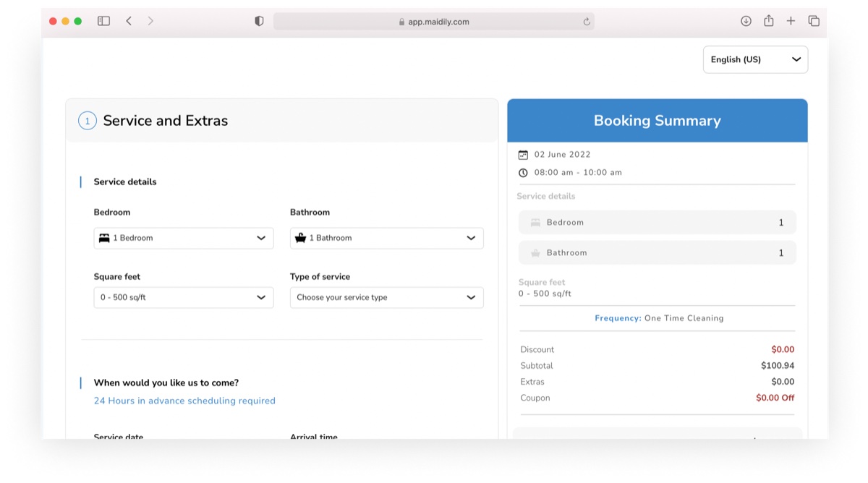Expand the 1 Bathroom dropdown
The image size is (868, 483).
386,238
